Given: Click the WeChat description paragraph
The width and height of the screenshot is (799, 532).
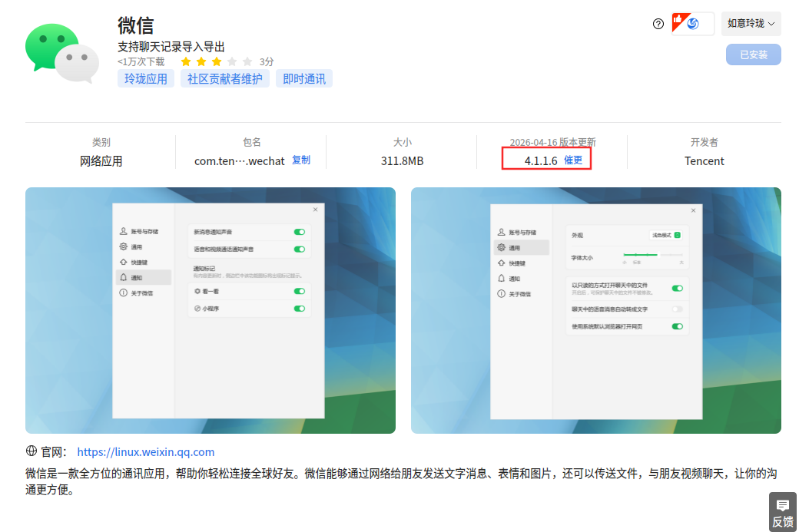Looking at the screenshot, I should 402,481.
